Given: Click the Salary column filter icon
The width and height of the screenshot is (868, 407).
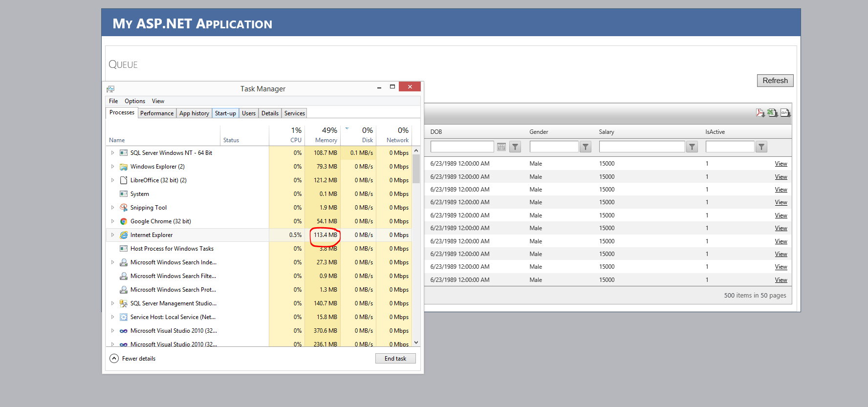Looking at the screenshot, I should [x=692, y=147].
